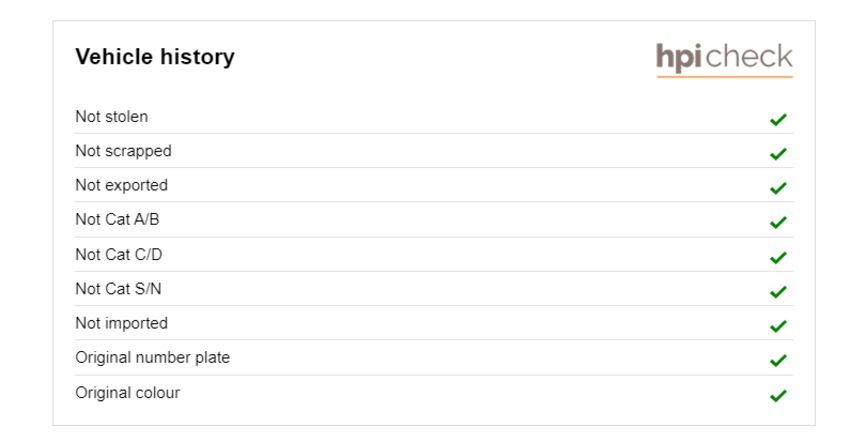Click the checkmark for Original colour
The image size is (850, 442).
tap(778, 396)
